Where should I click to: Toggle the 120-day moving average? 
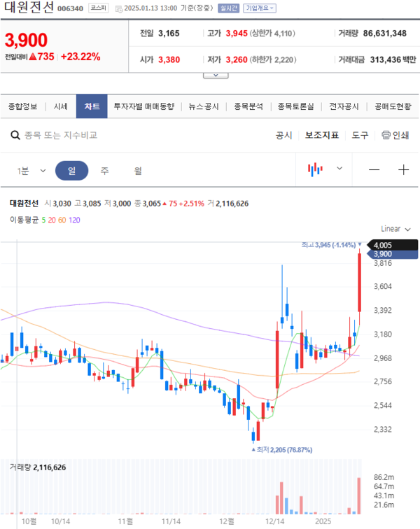[75, 220]
